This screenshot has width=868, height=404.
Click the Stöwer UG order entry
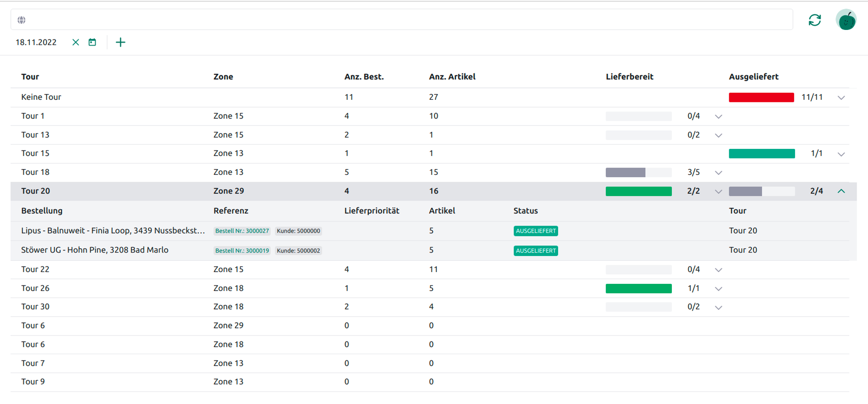pyautogui.click(x=95, y=250)
